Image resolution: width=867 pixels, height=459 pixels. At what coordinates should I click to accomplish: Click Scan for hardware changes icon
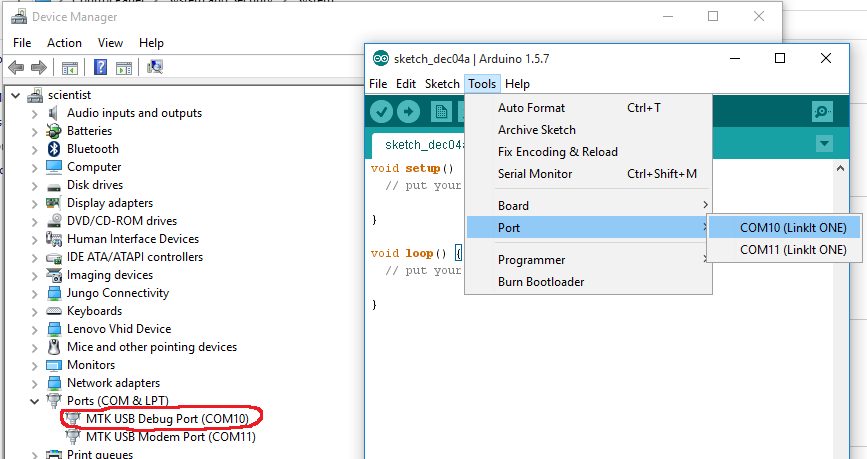point(155,67)
